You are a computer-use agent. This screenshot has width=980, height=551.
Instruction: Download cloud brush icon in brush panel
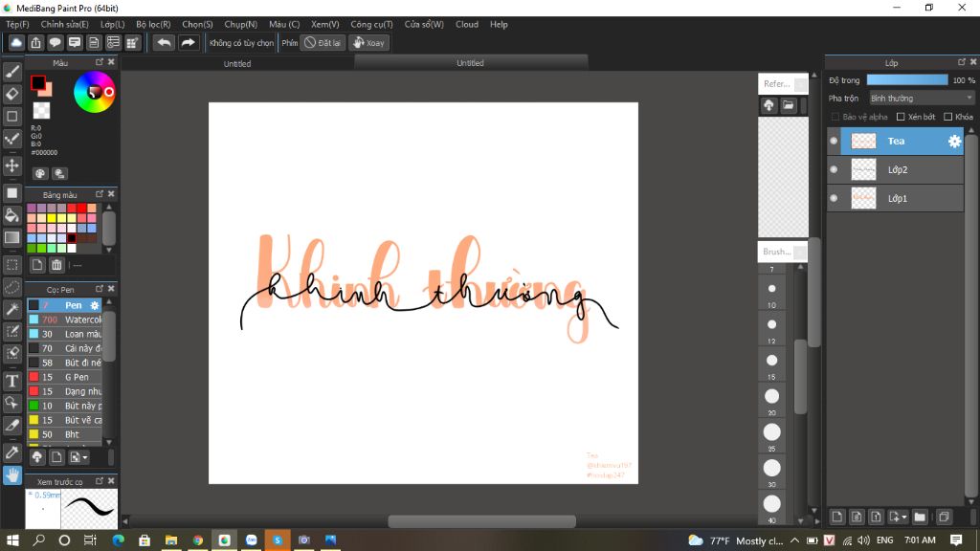pos(37,457)
